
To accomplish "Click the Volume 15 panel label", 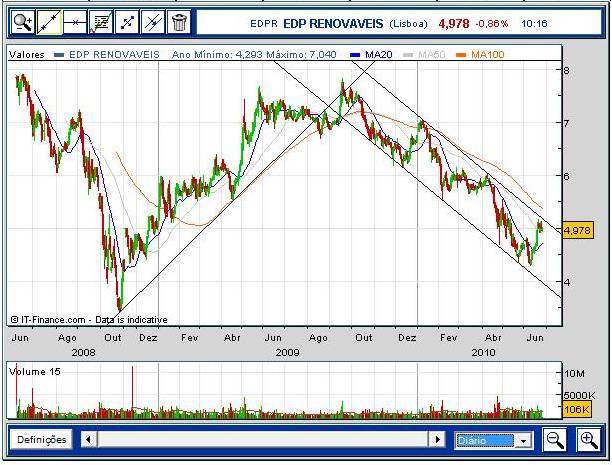I will coord(35,372).
